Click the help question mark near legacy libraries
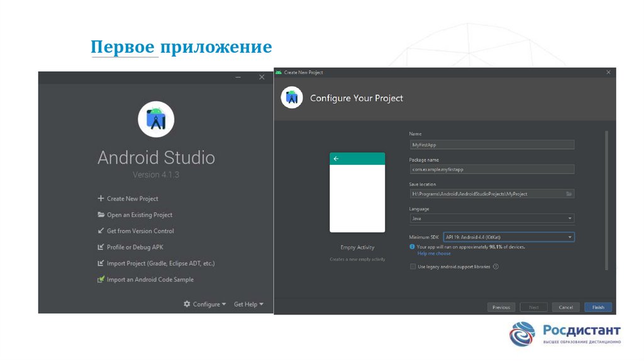The image size is (644, 361). click(x=496, y=267)
